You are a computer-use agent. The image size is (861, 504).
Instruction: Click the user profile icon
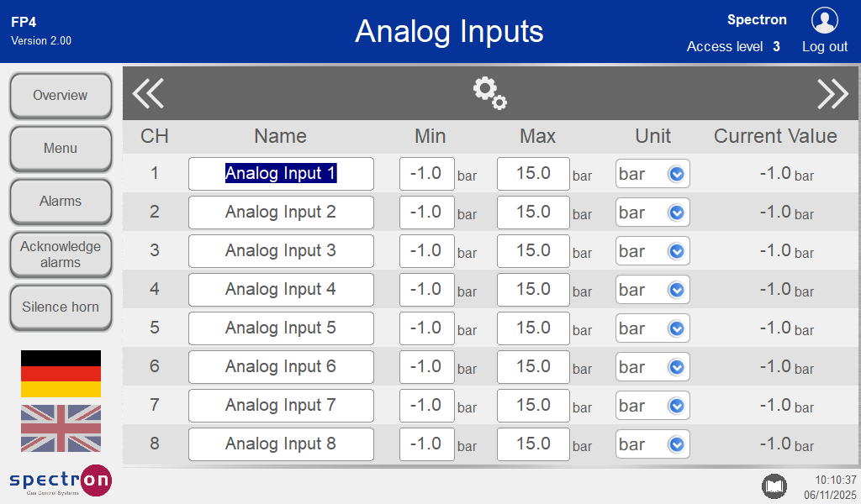[824, 20]
